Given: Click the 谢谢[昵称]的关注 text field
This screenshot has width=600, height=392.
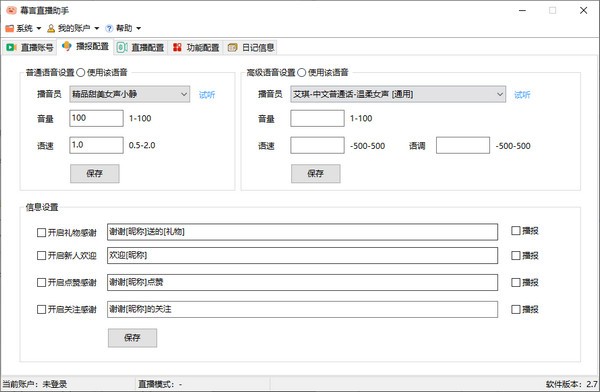Looking at the screenshot, I should point(302,309).
